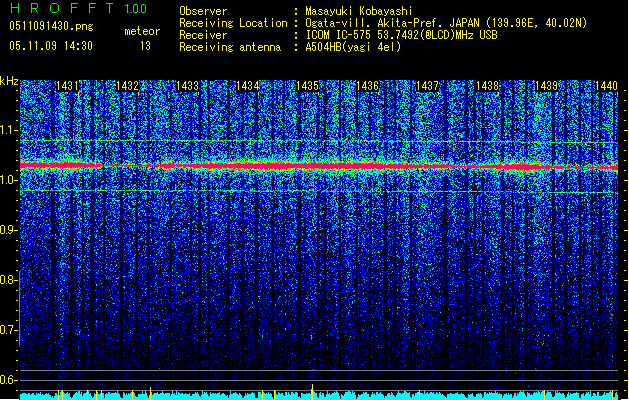Click the HROFFT title text
The height and width of the screenshot is (400, 629).
click(62, 8)
